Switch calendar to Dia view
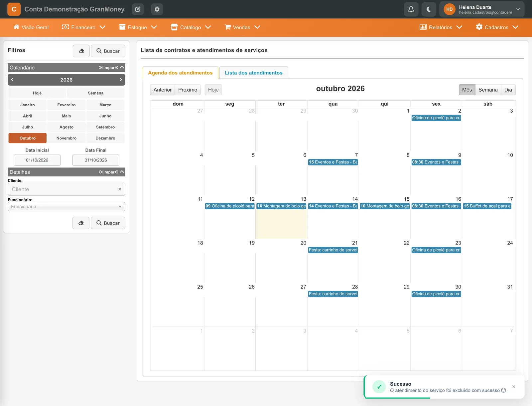Screen dimensions: 532x406 tap(508, 90)
